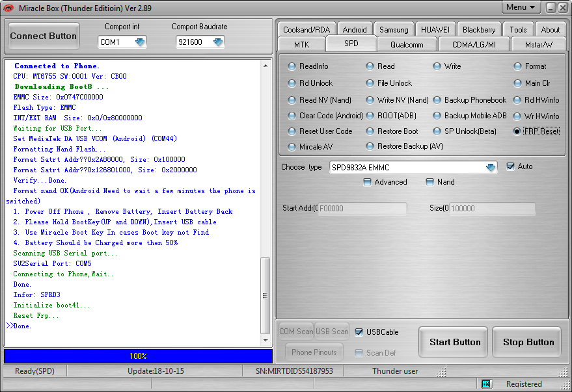572x392 pixels.
Task: Click the status bar grid icon beside Registered
Action: pos(486,384)
